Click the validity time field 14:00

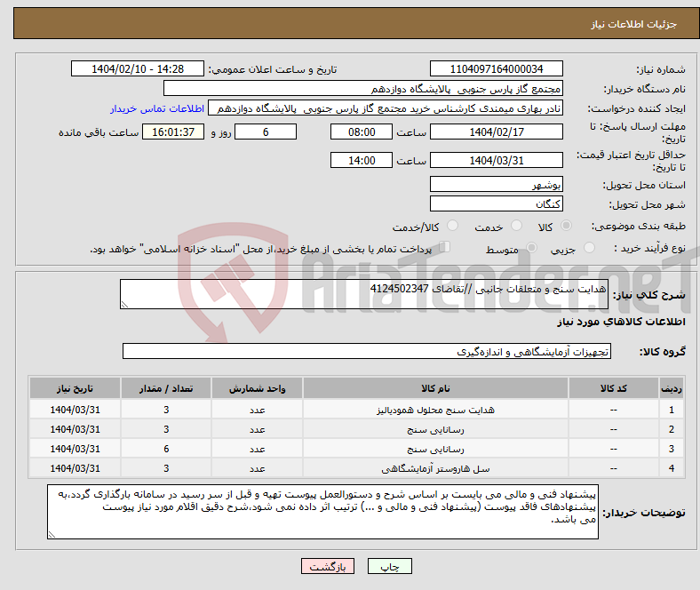[362, 160]
